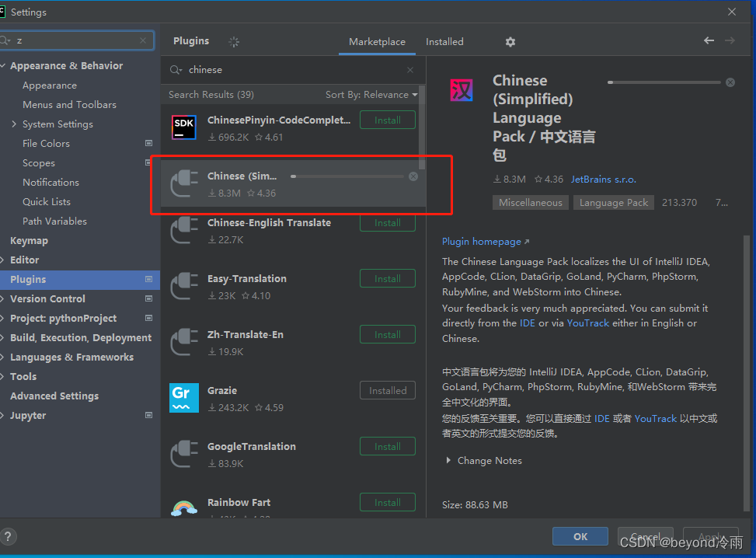The height and width of the screenshot is (558, 756).
Task: Expand the System Settings tree node
Action: [x=13, y=124]
